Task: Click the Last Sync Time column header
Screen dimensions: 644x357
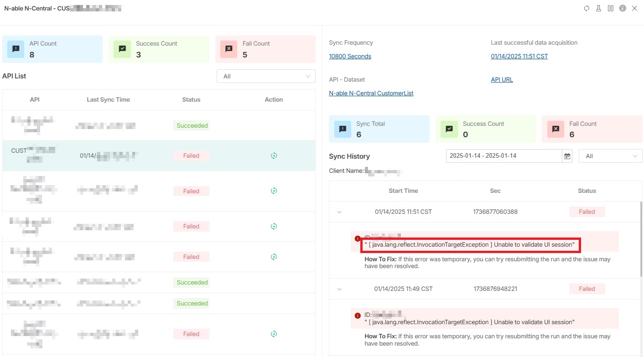Action: point(108,99)
